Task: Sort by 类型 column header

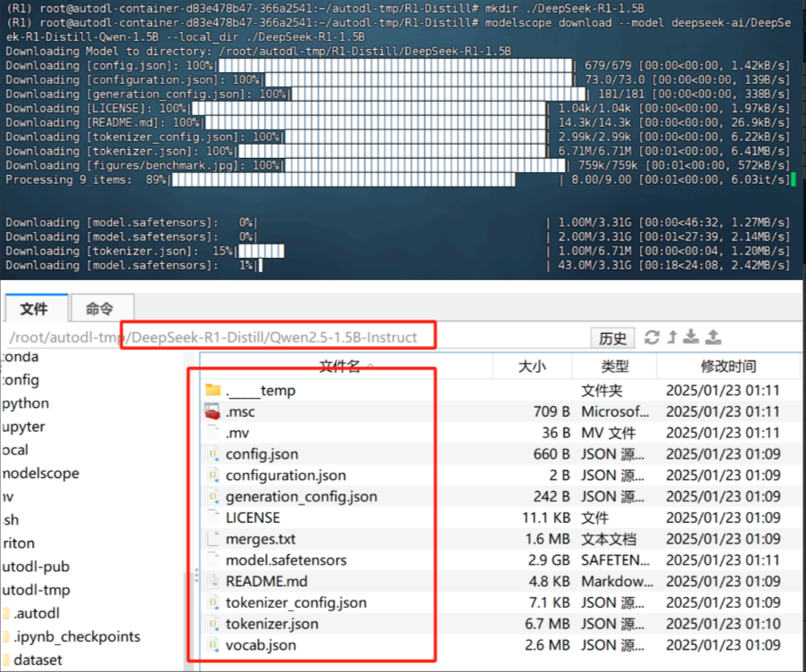Action: [614, 366]
